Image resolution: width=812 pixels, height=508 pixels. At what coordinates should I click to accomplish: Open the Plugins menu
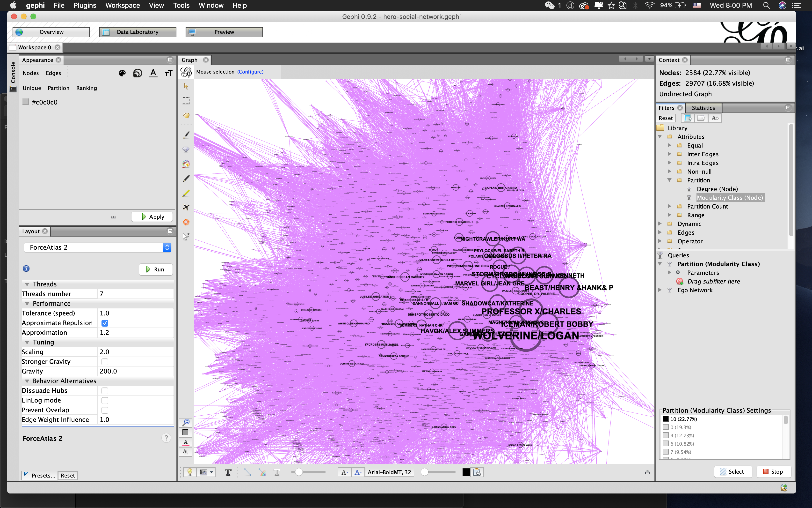[x=85, y=5]
